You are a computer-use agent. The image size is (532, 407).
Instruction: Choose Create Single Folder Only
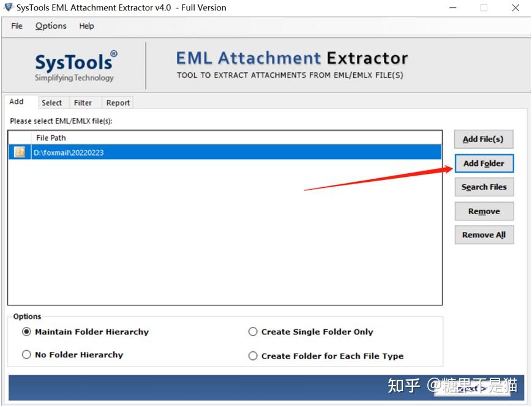(x=253, y=332)
